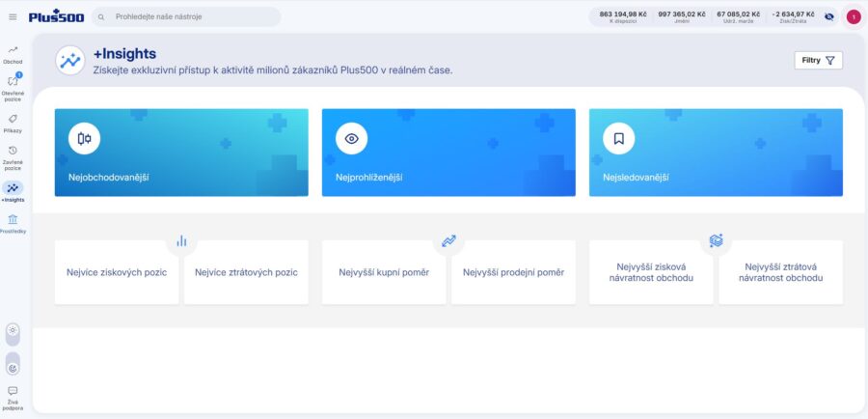868x419 pixels.
Task: Click the pink user avatar icon
Action: (854, 17)
